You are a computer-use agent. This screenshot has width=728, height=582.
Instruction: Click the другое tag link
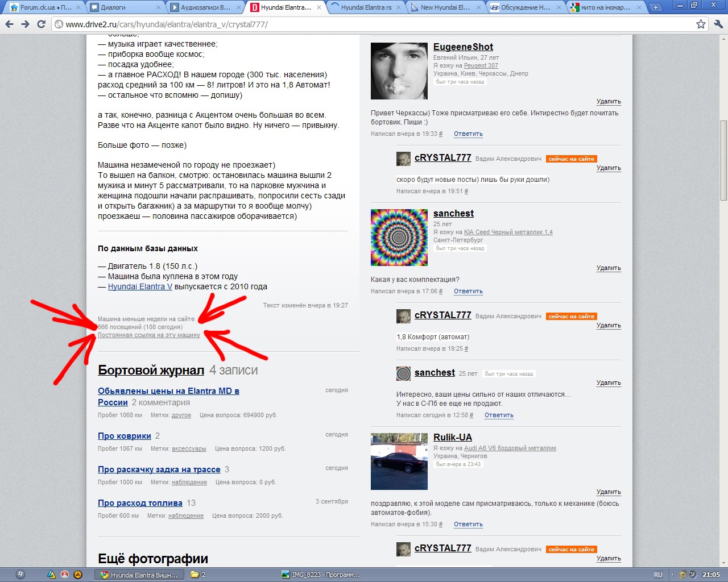pyautogui.click(x=181, y=415)
